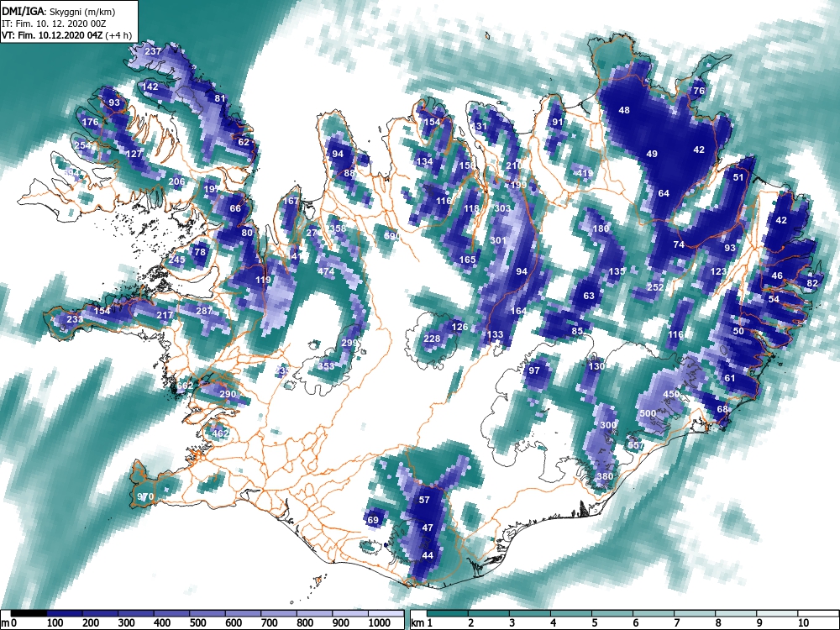Click the map value 167
The height and width of the screenshot is (630, 840).
[x=291, y=201]
